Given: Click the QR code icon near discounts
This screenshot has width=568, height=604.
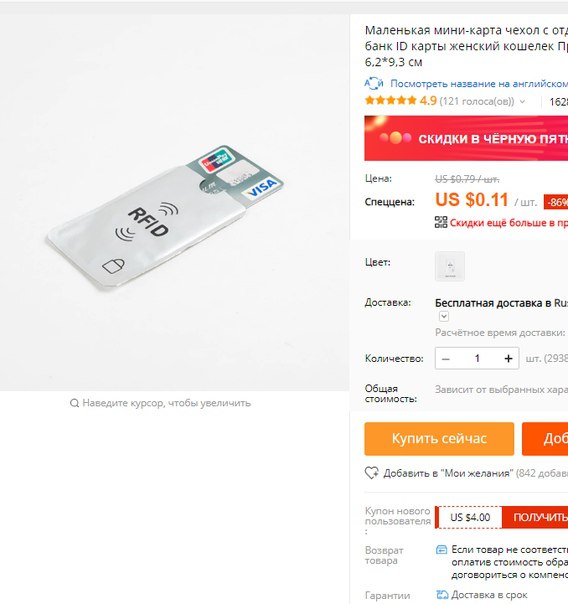Looking at the screenshot, I should (x=441, y=222).
